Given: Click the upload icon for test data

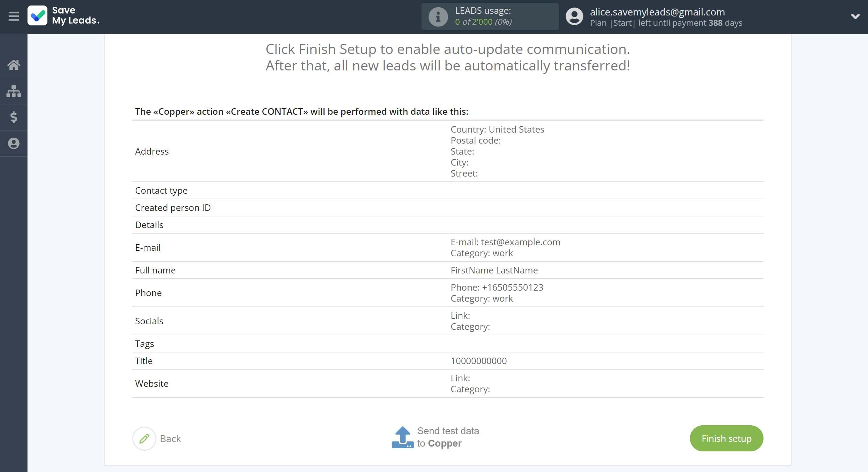Looking at the screenshot, I should click(403, 437).
